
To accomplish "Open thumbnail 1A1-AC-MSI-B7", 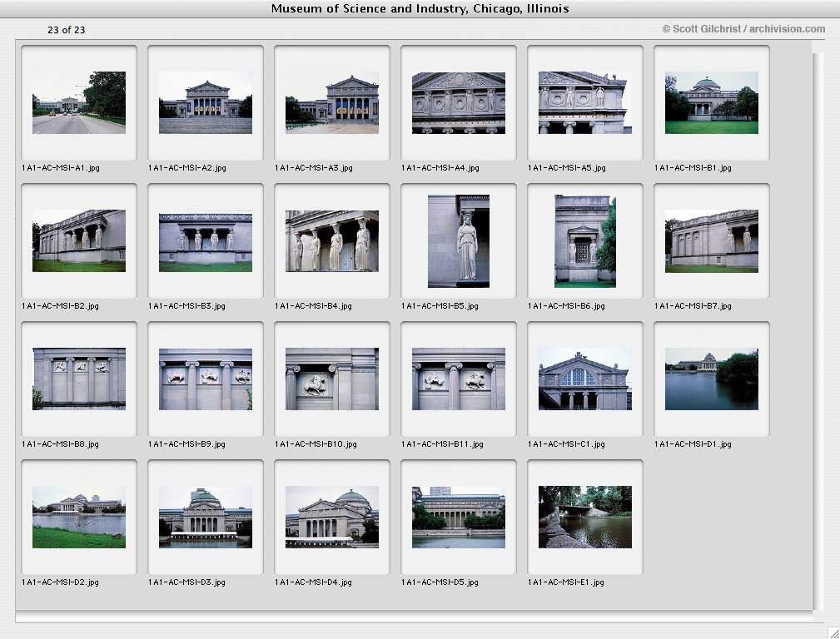I will point(711,240).
